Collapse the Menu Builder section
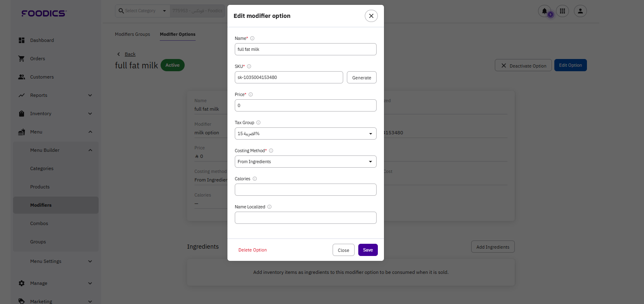Image resolution: width=644 pixels, height=304 pixels. tap(90, 150)
